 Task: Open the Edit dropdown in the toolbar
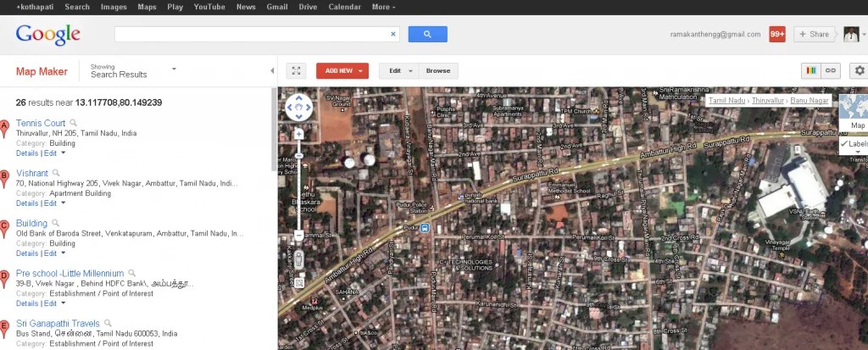398,71
